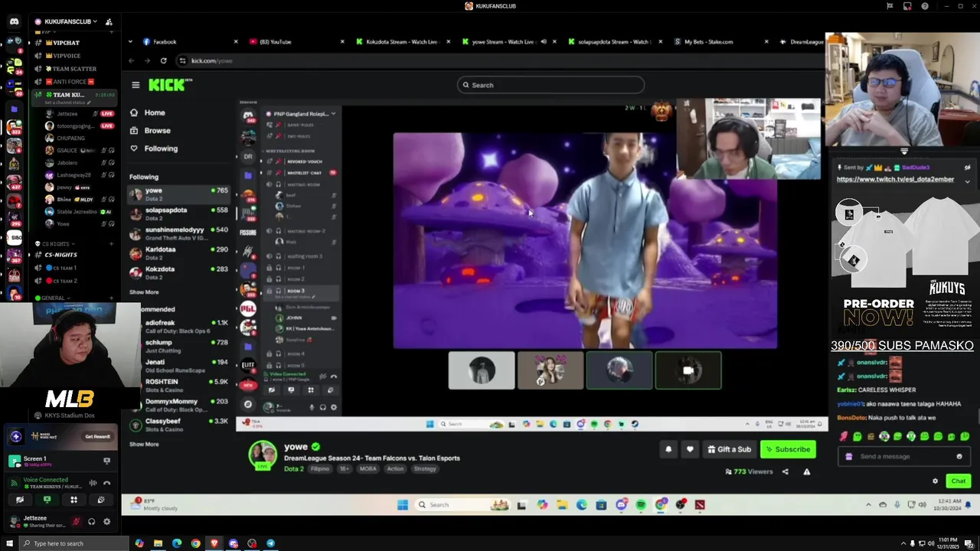Open Discord soundboard icon
980x551 pixels.
click(100, 500)
